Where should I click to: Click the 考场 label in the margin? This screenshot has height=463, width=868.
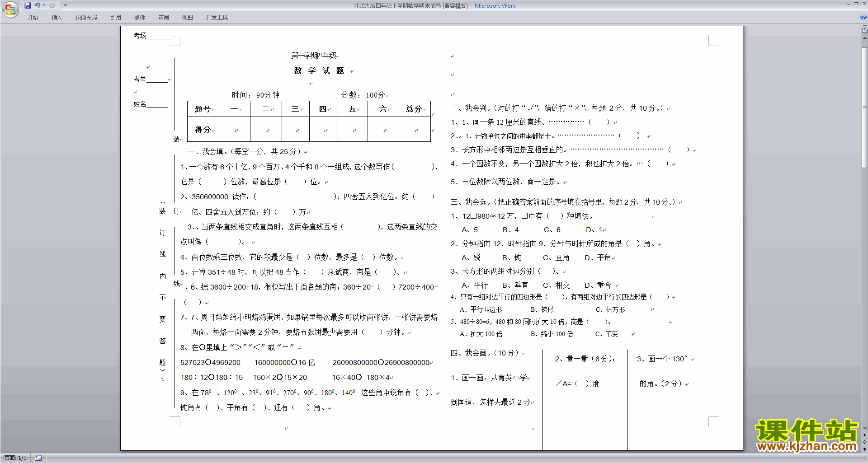(x=140, y=36)
